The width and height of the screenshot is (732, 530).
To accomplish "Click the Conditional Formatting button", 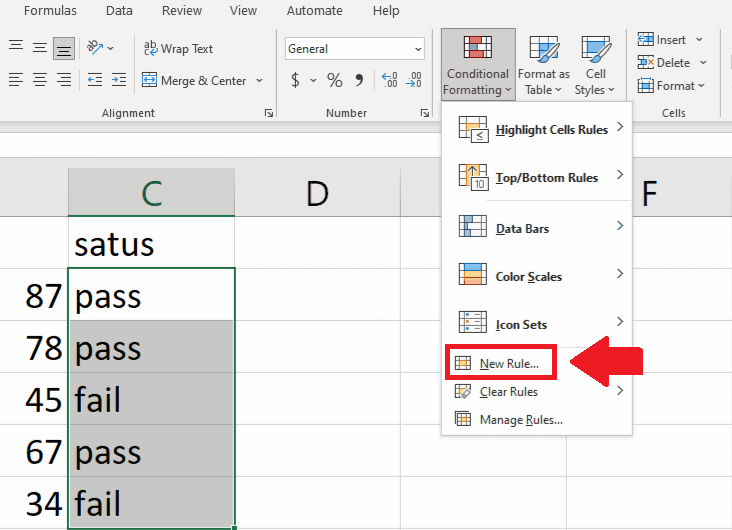I will (x=478, y=64).
